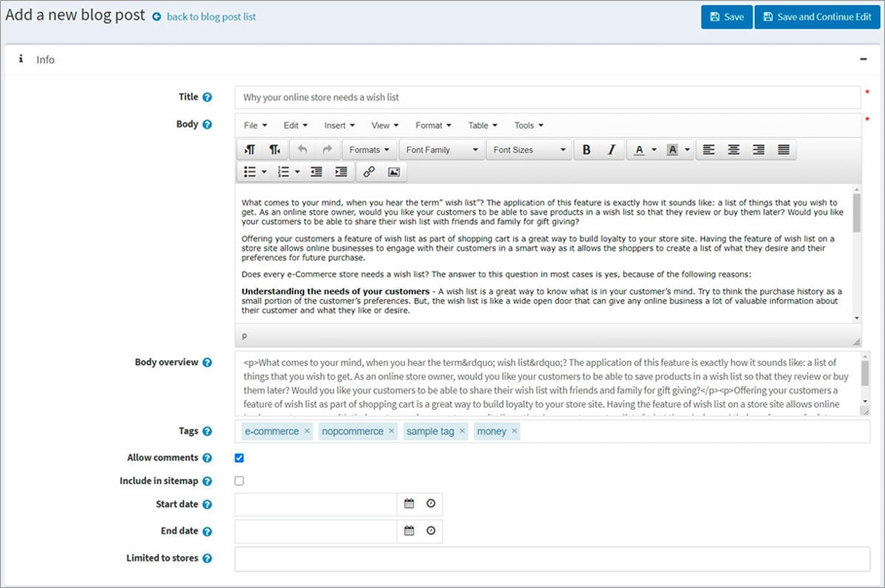Open the End date calendar picker
The width and height of the screenshot is (885, 588).
pyautogui.click(x=409, y=531)
